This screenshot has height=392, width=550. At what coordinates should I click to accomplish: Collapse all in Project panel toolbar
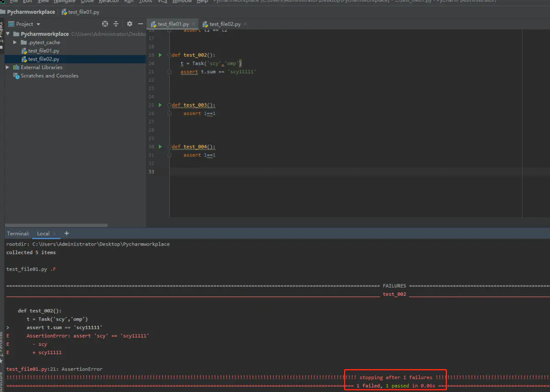(x=116, y=24)
